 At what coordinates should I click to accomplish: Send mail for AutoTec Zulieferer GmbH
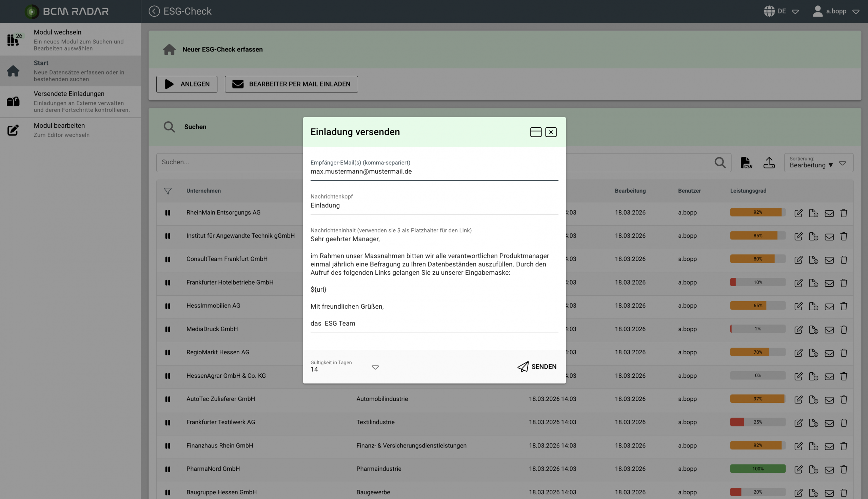(829, 399)
